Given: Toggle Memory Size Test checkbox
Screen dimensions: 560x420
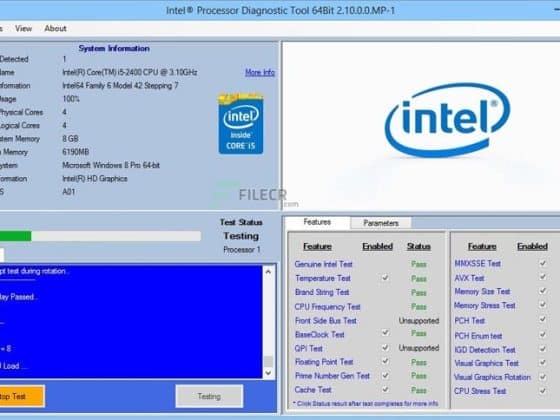Looking at the screenshot, I should [543, 291].
